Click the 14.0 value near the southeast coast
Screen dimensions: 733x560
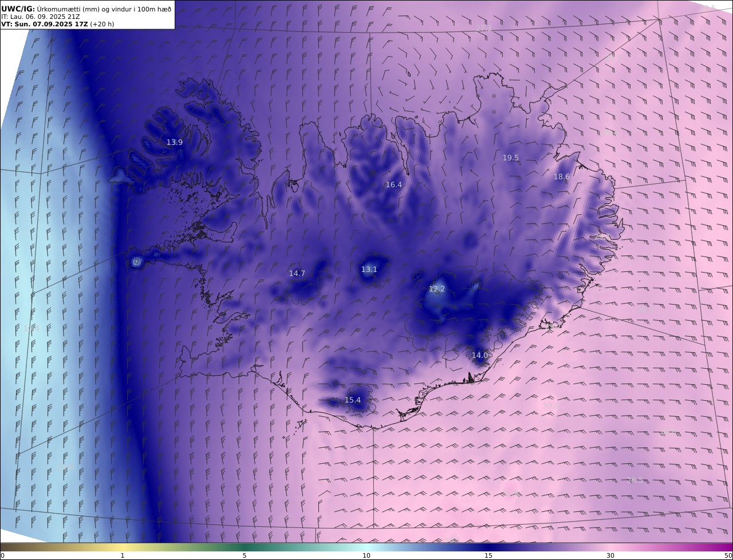tap(480, 355)
